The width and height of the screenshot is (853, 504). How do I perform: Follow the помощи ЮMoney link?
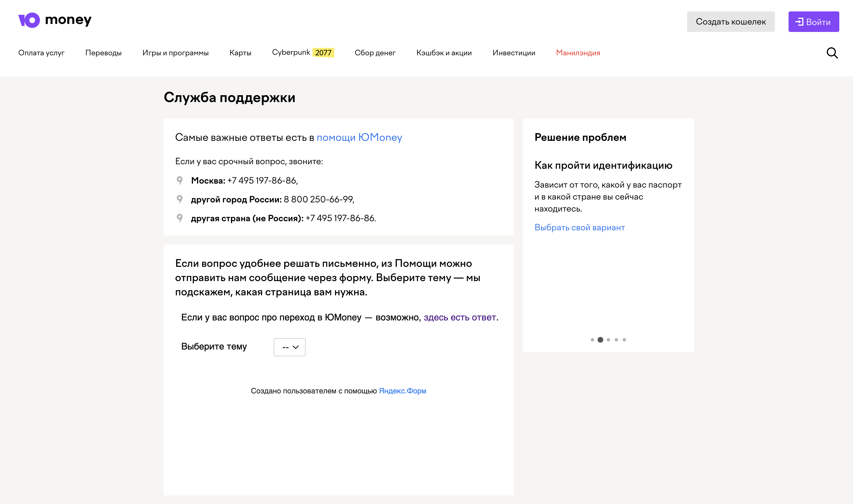point(359,137)
